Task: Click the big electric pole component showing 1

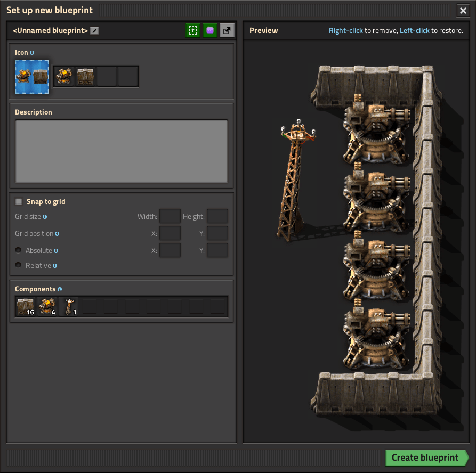Action: tap(68, 305)
